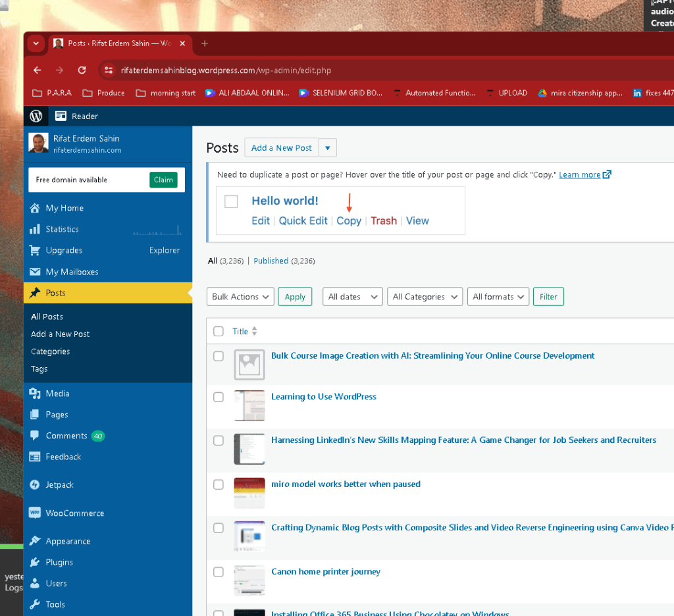
Task: Open the morning start bookmark folder
Action: pos(165,93)
